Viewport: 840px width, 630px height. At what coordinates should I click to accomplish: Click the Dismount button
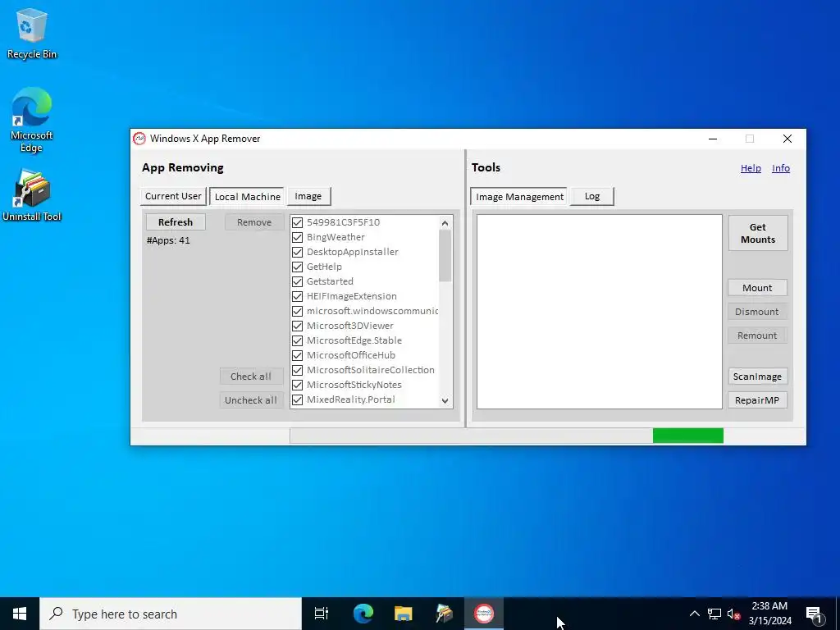tap(757, 312)
